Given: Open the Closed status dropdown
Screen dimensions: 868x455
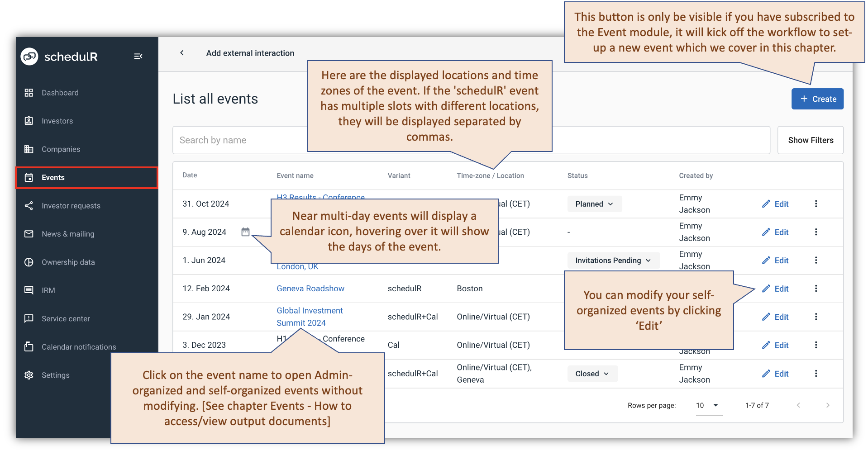Looking at the screenshot, I should coord(592,374).
